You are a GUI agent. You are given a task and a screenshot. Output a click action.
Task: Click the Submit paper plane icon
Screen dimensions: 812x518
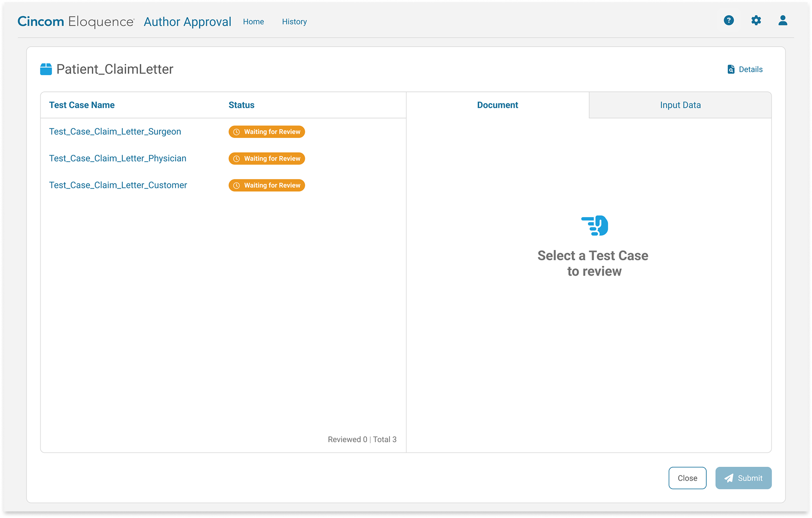[x=729, y=478]
